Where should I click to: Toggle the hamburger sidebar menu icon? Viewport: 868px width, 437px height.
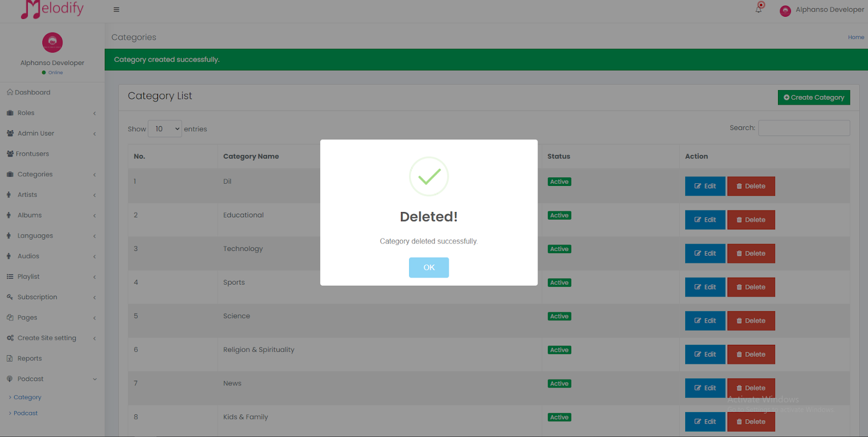pos(116,10)
